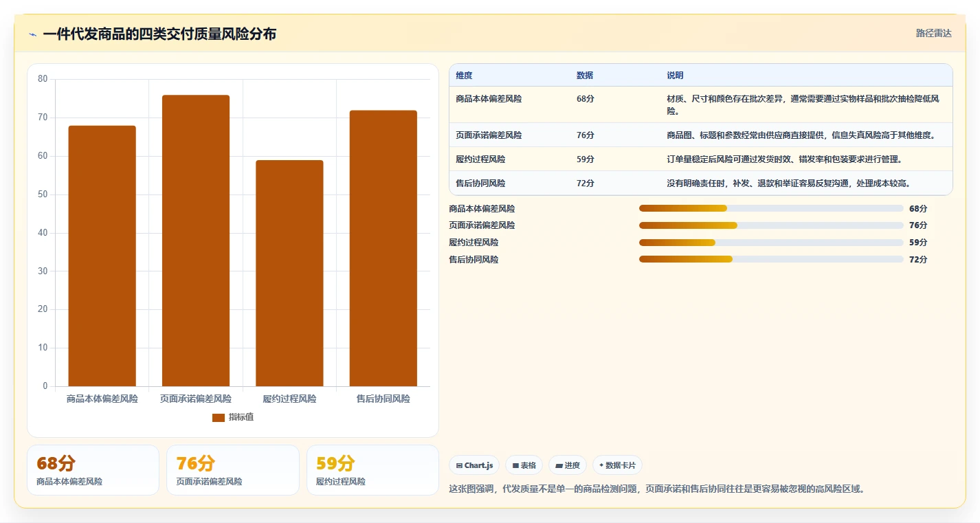Click the 售后协同风险 bar in chart
Image resolution: width=980 pixels, height=523 pixels.
point(383,248)
